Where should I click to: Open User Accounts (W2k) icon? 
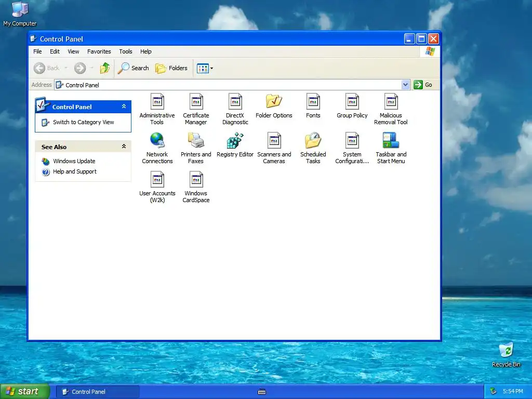pos(157,187)
